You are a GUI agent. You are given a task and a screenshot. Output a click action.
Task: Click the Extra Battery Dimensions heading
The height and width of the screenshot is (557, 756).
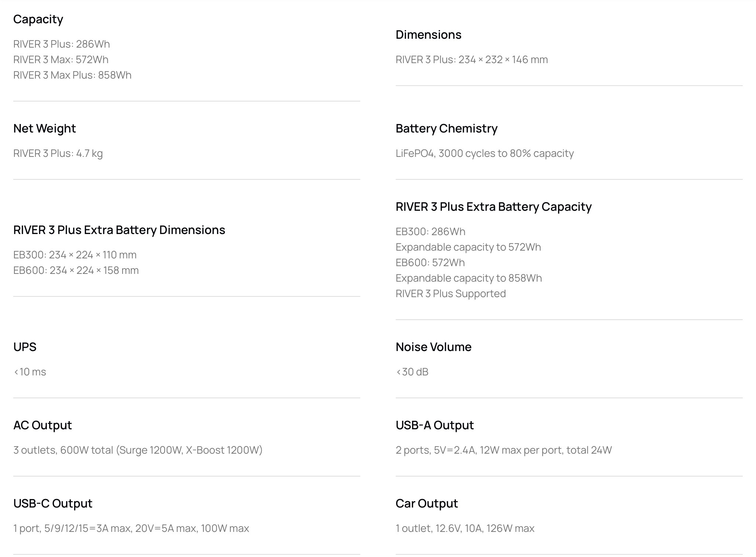[x=119, y=230]
